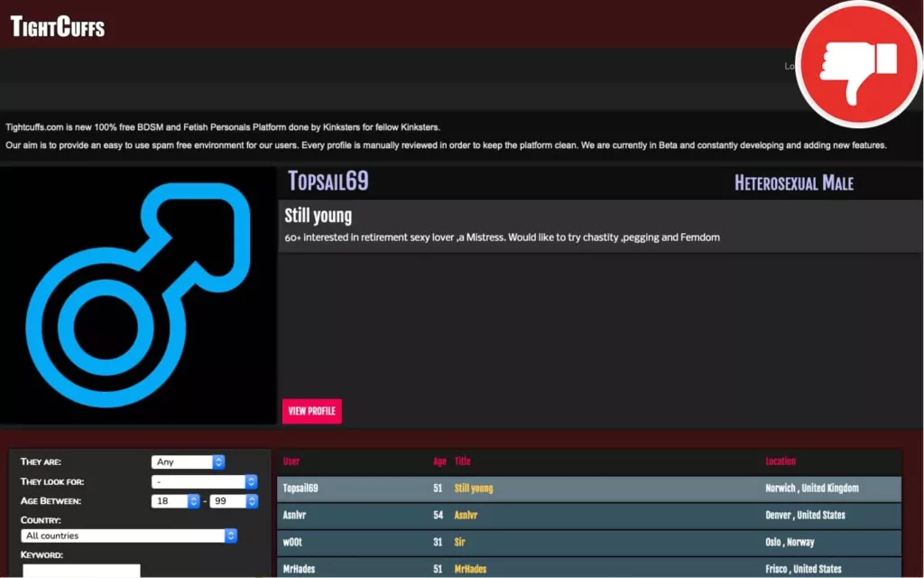Sort the list by Title column
Viewport: 924px width, 578px height.
(463, 461)
